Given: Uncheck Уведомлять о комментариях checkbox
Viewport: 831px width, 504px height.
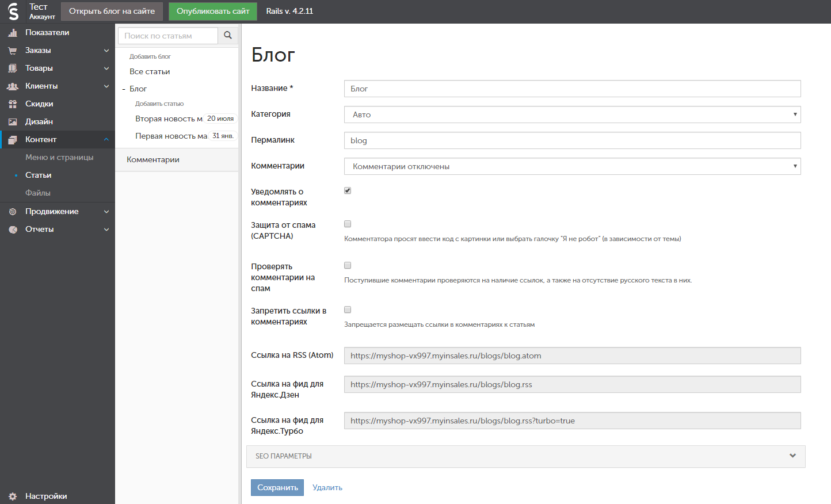Looking at the screenshot, I should pos(348,190).
